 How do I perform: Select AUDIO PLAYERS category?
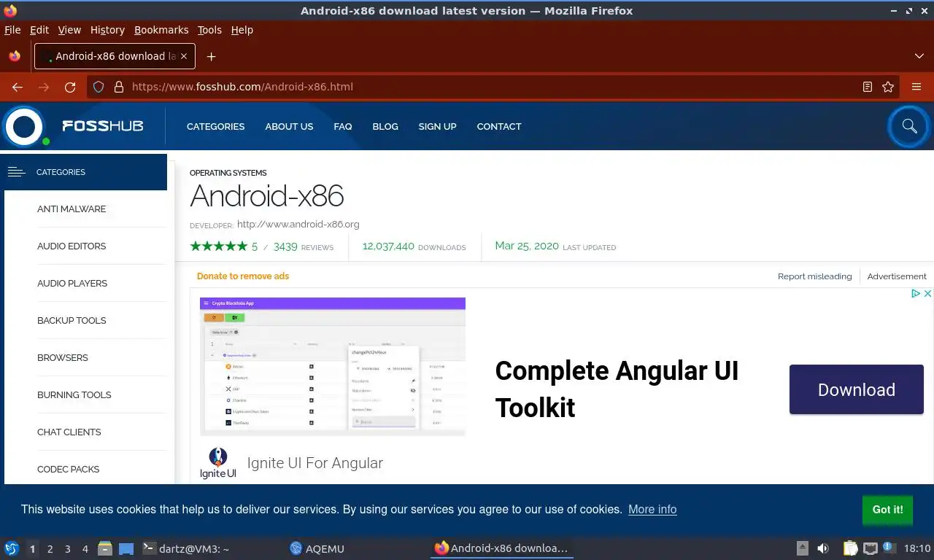pos(72,283)
